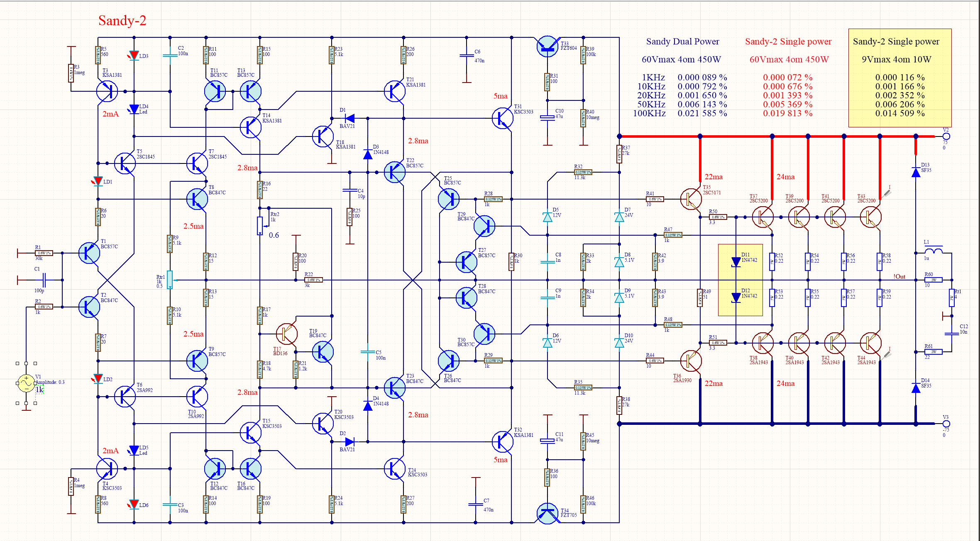This screenshot has width=980, height=541.
Task: Select transistor T6 2SA992
Action: click(125, 397)
